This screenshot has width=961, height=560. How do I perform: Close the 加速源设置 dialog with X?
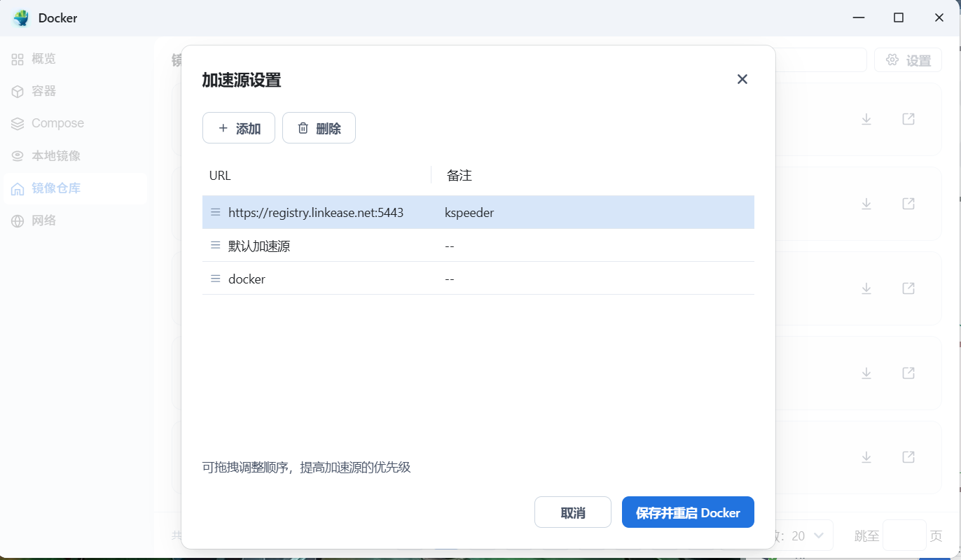click(x=742, y=79)
